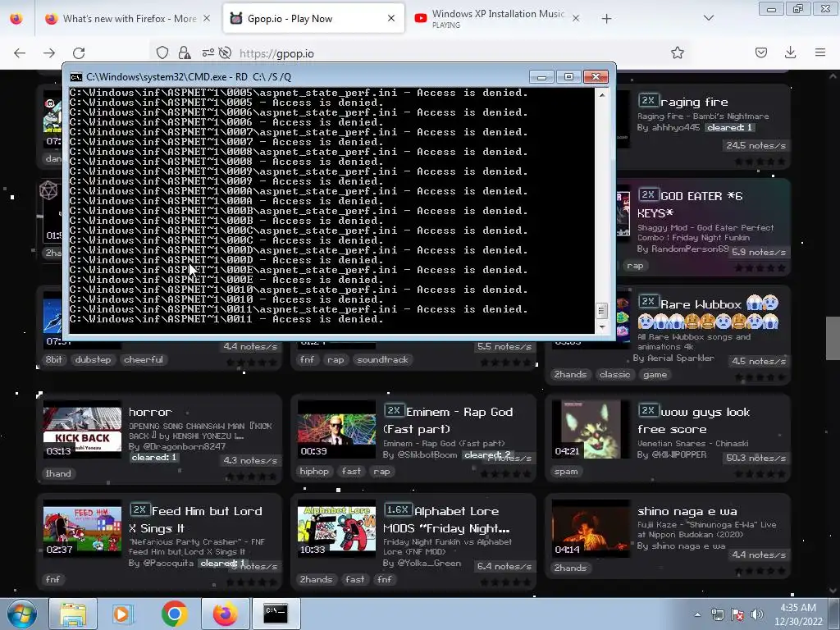Open Feed Him but Lord X Sings It
This screenshot has height=630, width=840.
tap(195, 519)
